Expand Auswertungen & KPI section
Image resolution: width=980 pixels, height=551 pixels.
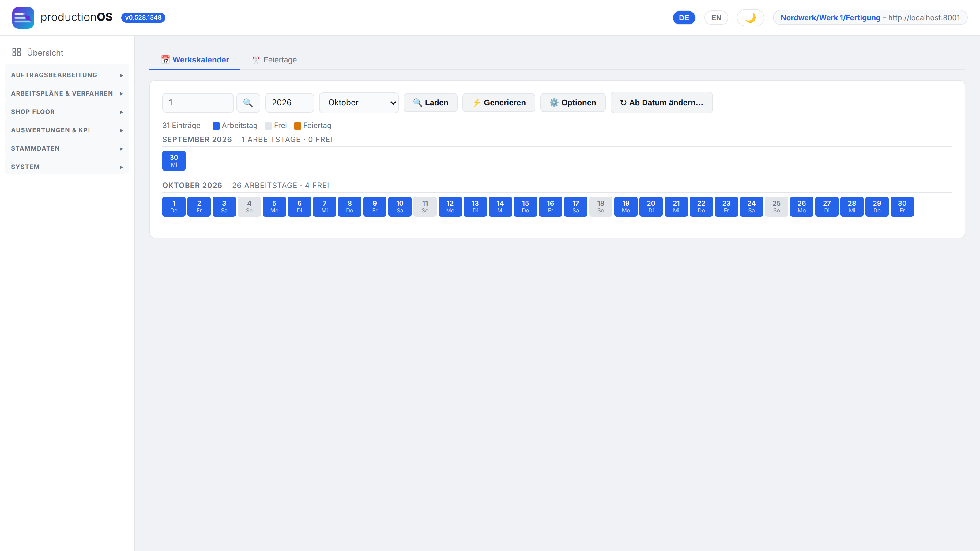point(67,130)
